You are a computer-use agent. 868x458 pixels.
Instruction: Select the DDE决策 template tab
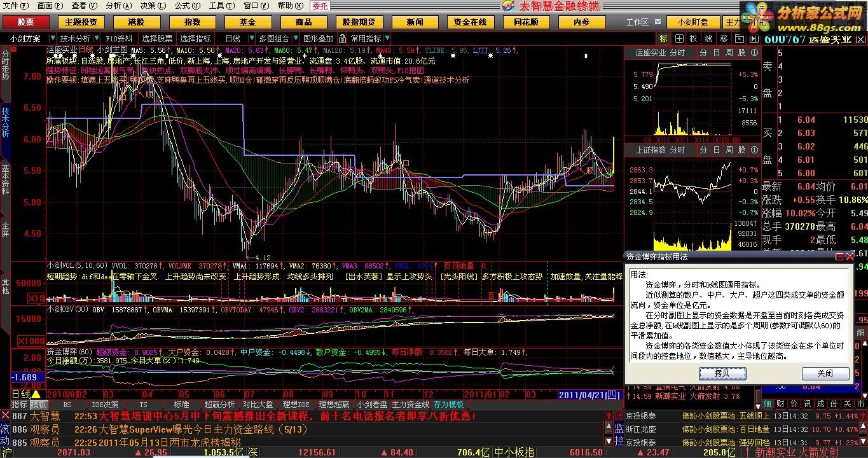click(105, 404)
